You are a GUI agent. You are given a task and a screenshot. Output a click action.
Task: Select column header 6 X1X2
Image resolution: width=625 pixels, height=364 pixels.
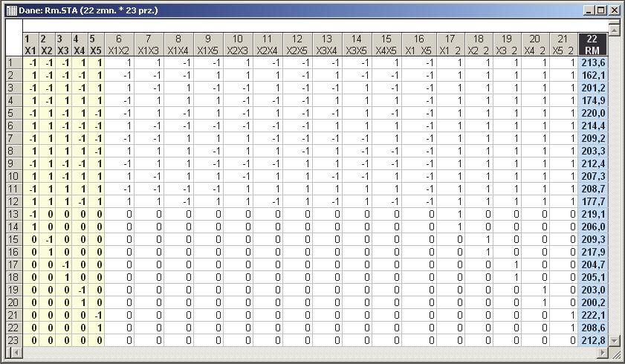119,45
